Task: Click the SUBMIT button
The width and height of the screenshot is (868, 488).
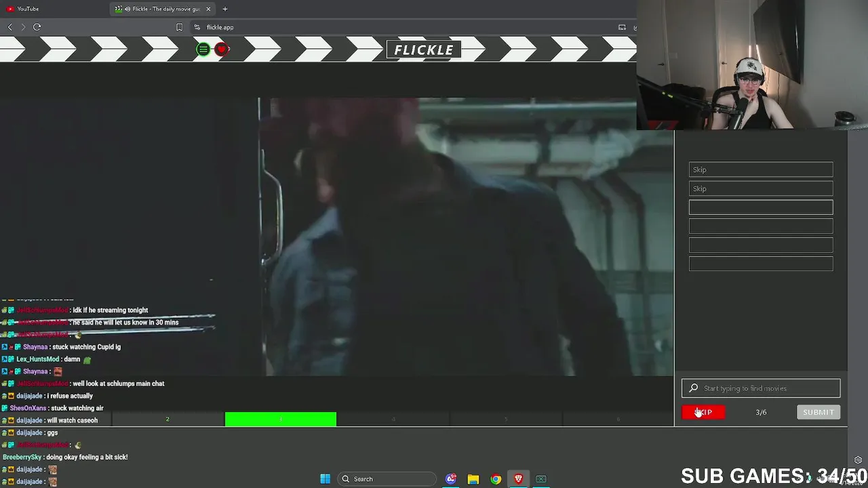Action: click(x=818, y=412)
